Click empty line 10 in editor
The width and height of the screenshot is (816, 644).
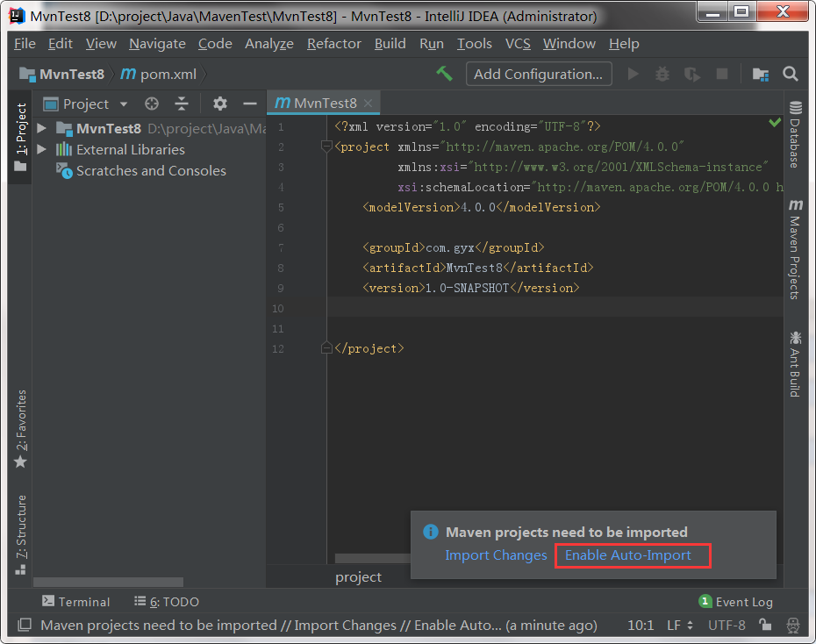555,308
